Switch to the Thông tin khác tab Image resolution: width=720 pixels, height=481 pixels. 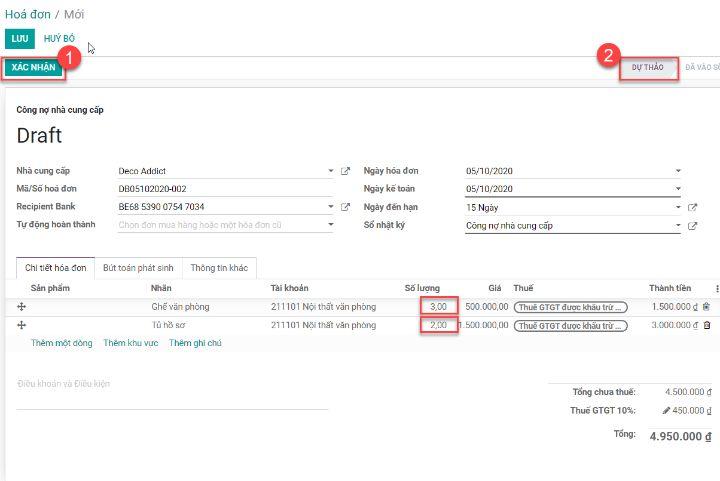219,268
